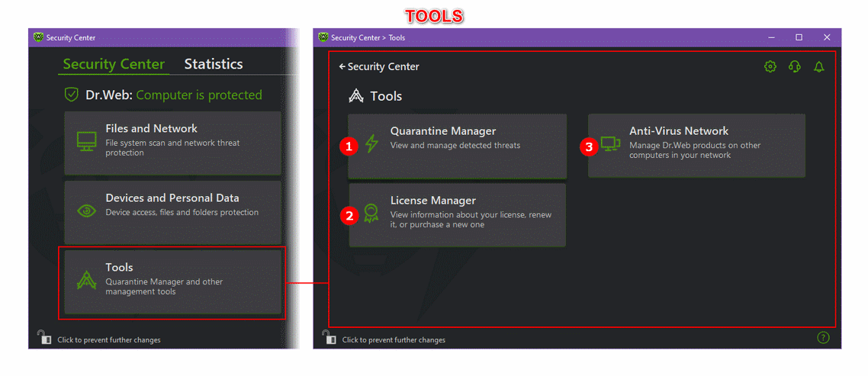Click the Files and Network monitor icon
This screenshot has height=376, width=868.
tap(86, 143)
